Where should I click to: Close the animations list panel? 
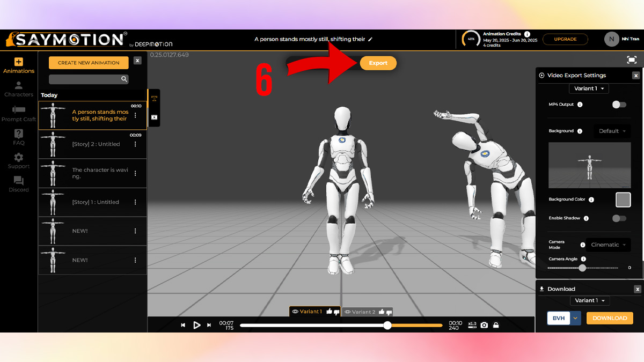137,61
